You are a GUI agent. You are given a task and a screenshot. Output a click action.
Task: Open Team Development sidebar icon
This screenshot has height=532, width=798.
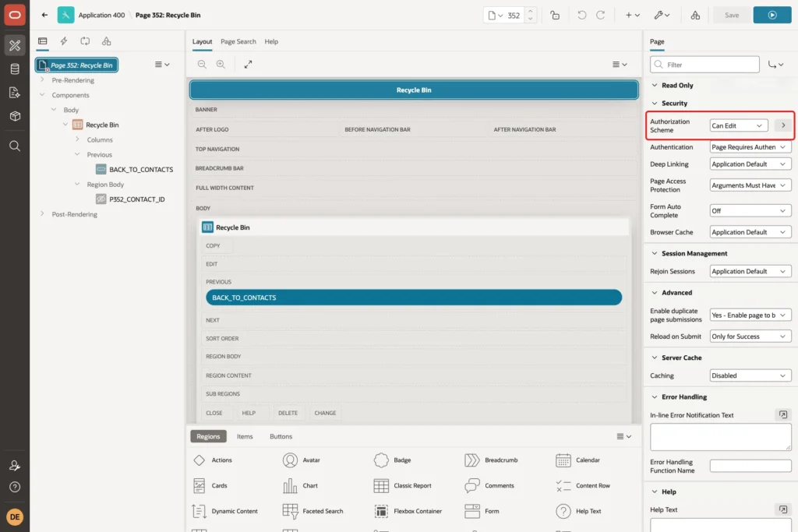15,93
